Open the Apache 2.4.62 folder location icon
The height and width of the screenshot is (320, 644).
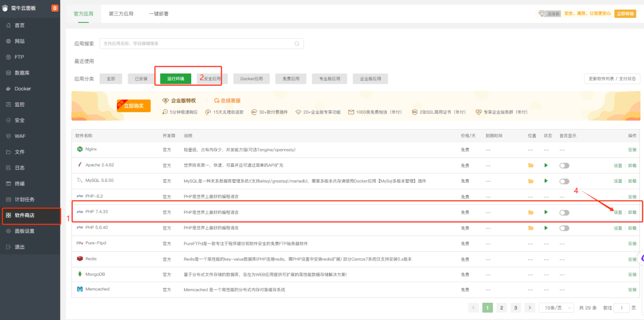tap(531, 166)
